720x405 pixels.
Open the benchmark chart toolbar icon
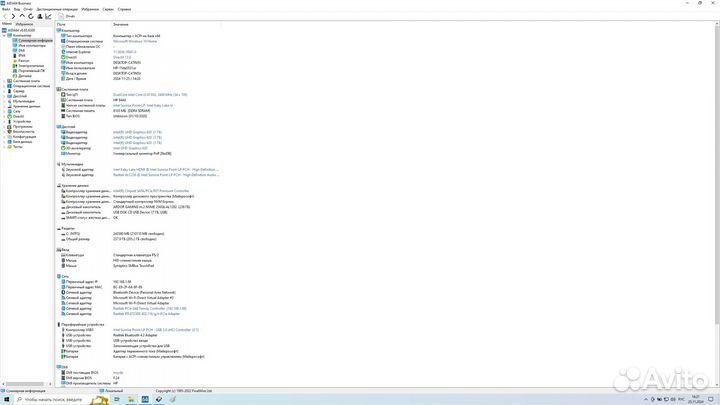coord(48,16)
